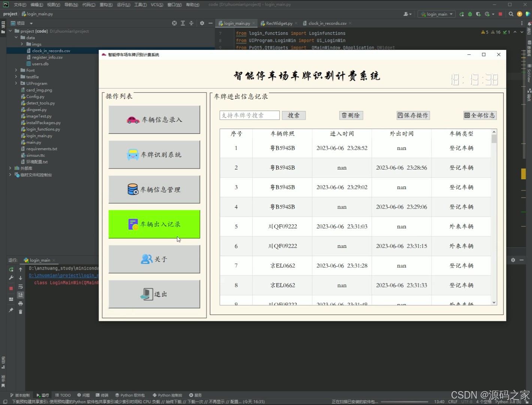This screenshot has height=405, width=532.
Task: Click the wrench settings icon in Run panel
Action: click(11, 278)
